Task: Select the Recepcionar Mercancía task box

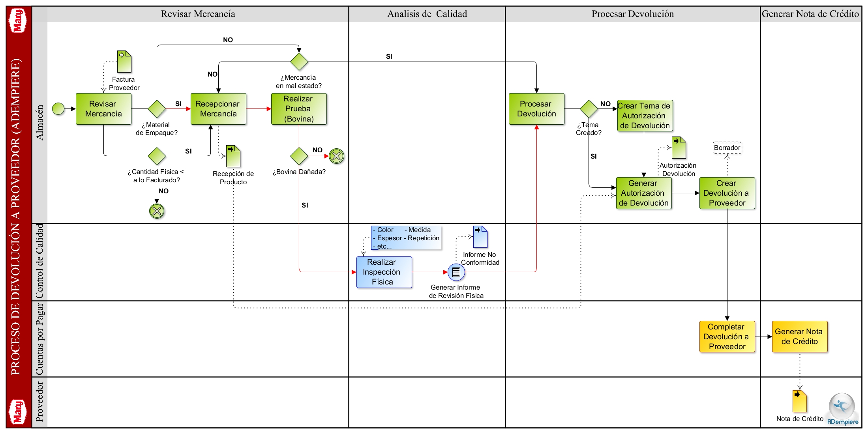Action: click(218, 109)
